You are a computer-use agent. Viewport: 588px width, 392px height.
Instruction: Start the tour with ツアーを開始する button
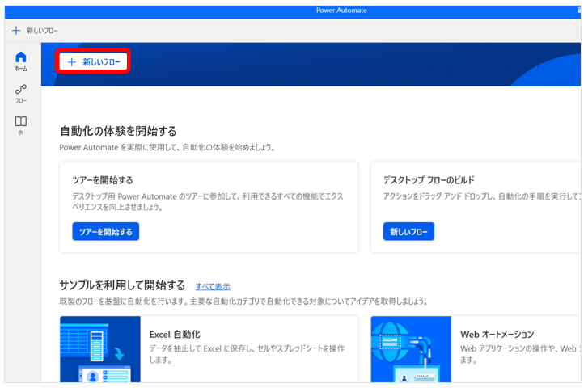(106, 232)
